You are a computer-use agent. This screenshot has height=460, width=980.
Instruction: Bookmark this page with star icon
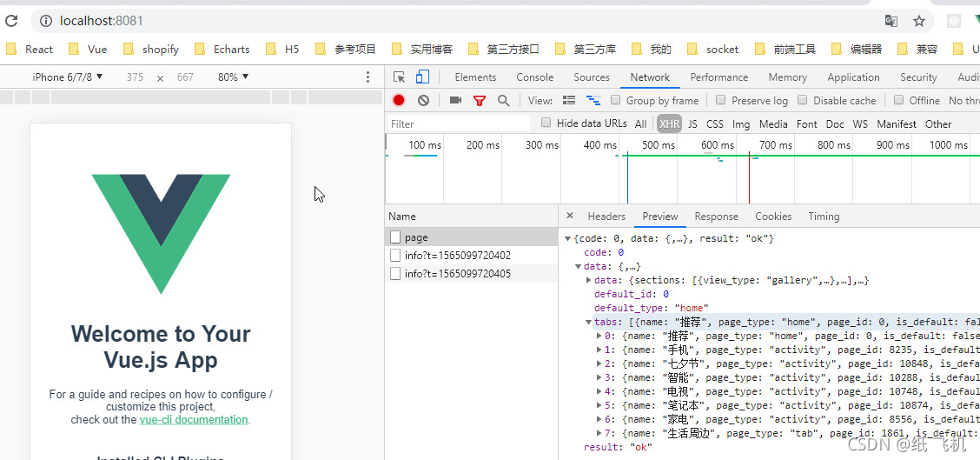point(919,21)
